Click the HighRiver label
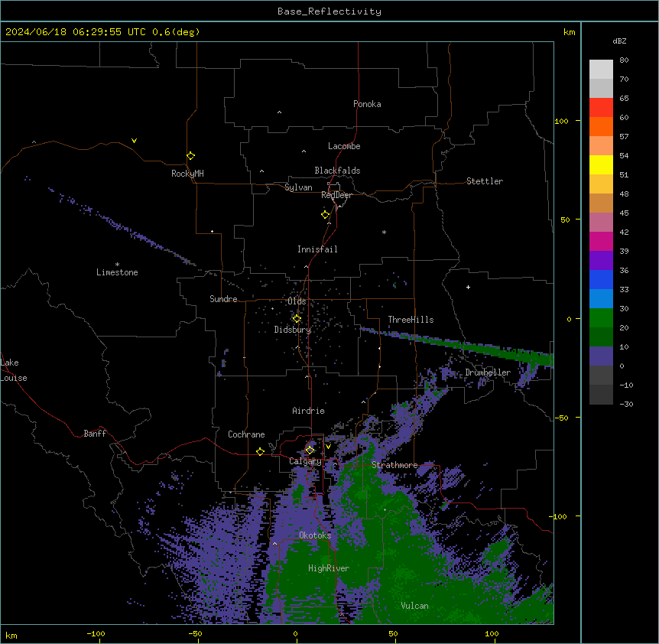This screenshot has width=659, height=644. pos(329,568)
